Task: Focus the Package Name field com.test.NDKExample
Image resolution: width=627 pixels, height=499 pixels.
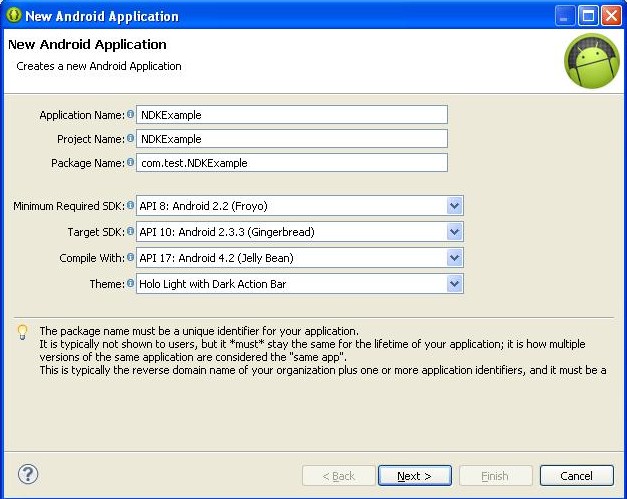Action: 292,163
